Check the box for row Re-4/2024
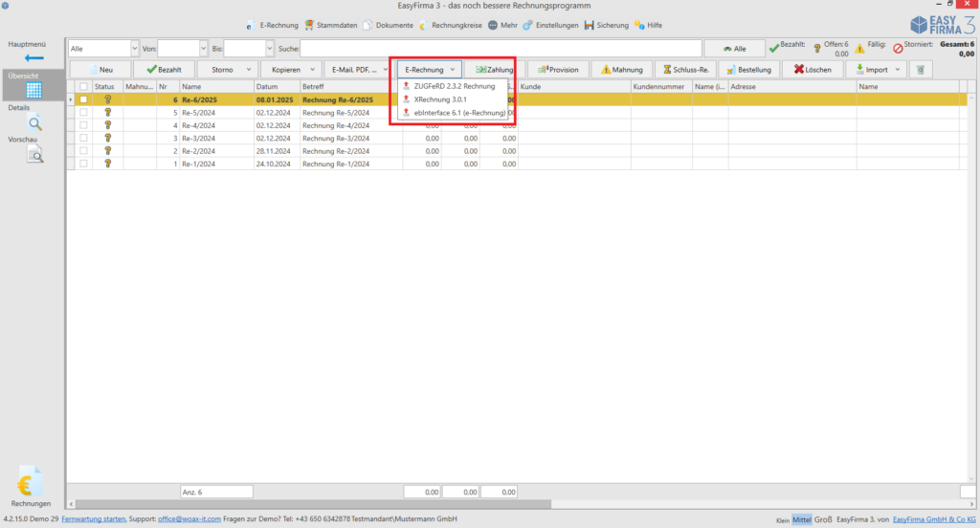Screen dimensions: 980x528 click(x=83, y=125)
